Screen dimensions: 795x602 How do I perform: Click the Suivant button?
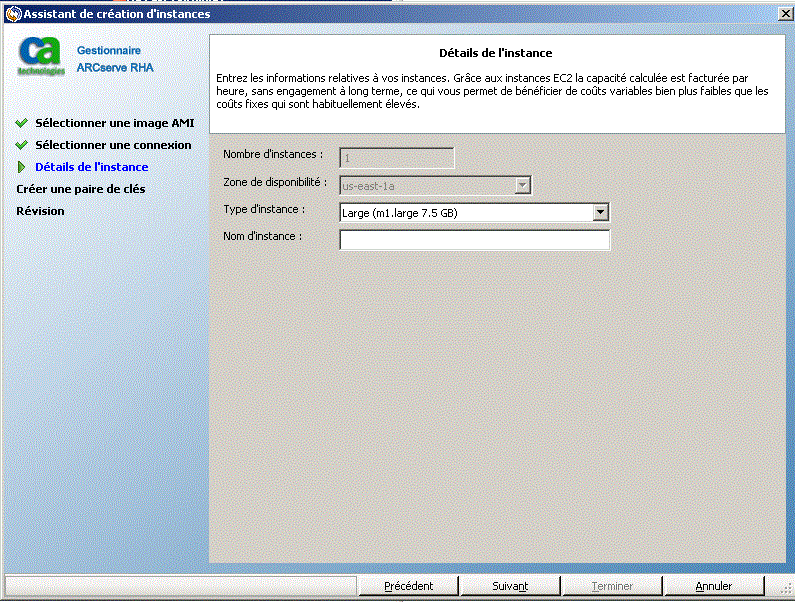pyautogui.click(x=510, y=586)
